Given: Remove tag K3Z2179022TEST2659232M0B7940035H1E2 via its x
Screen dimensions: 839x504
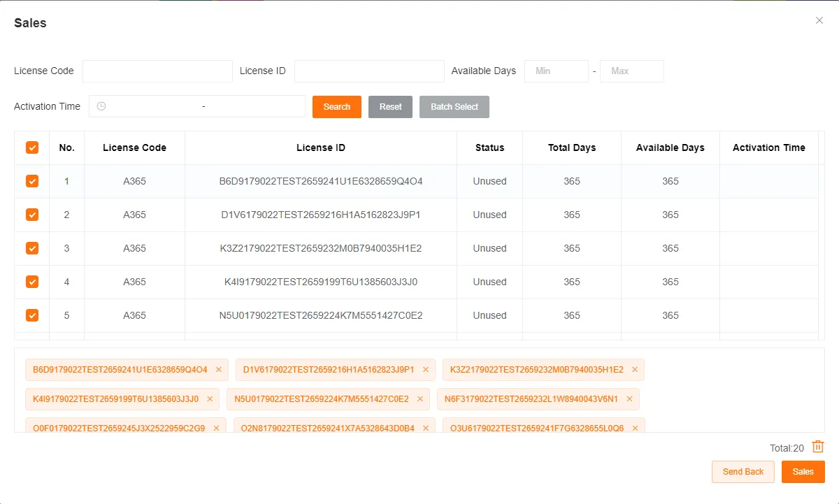Looking at the screenshot, I should pyautogui.click(x=635, y=370).
